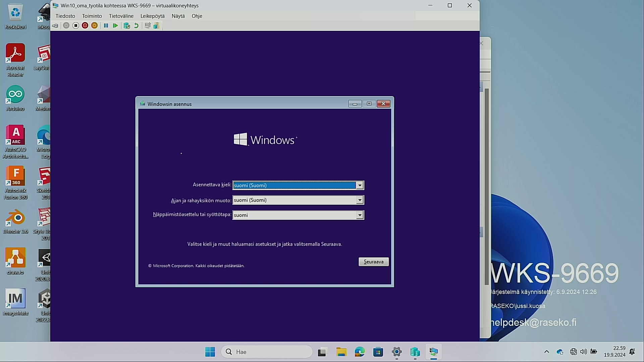Image resolution: width=644 pixels, height=362 pixels.
Task: Click the Share resources toolbar icon
Action: pyautogui.click(x=157, y=25)
